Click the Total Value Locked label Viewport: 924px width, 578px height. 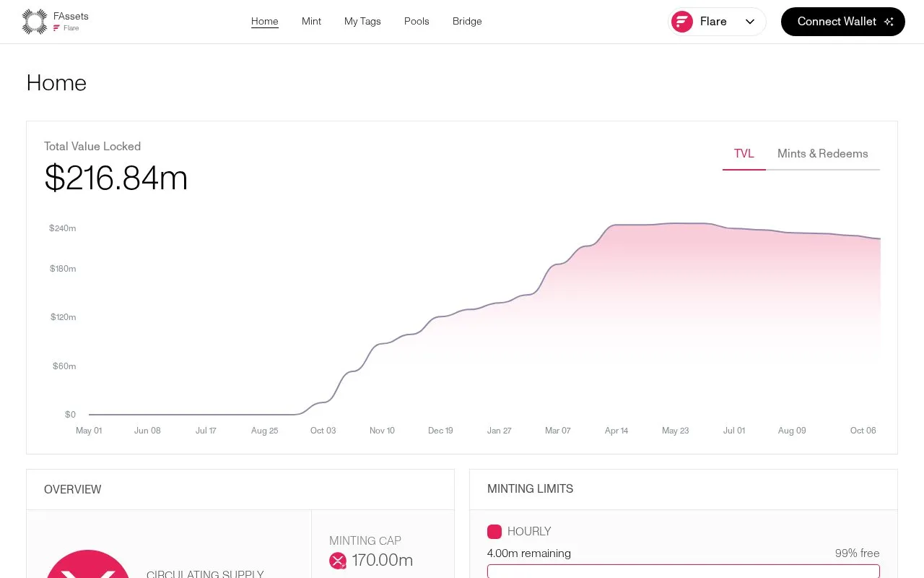point(92,146)
